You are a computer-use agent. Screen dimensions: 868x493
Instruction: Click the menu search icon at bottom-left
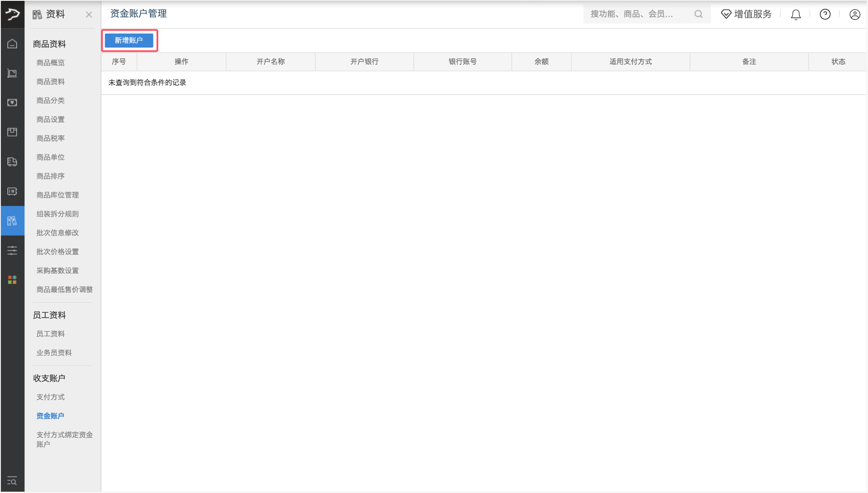click(x=12, y=481)
